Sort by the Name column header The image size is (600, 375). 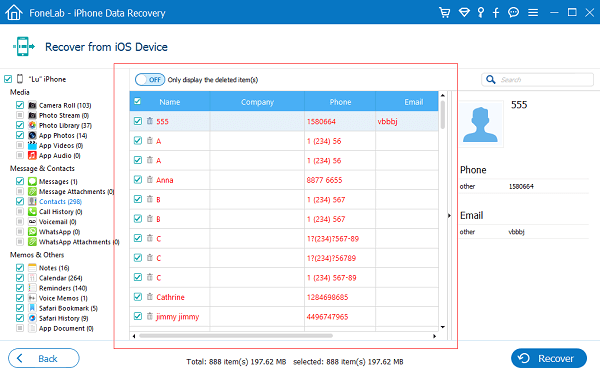tap(170, 102)
